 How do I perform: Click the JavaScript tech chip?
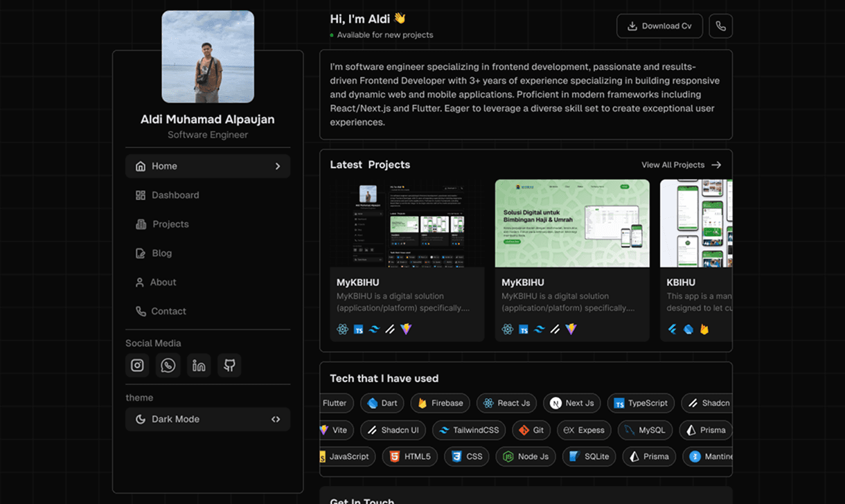click(x=348, y=457)
